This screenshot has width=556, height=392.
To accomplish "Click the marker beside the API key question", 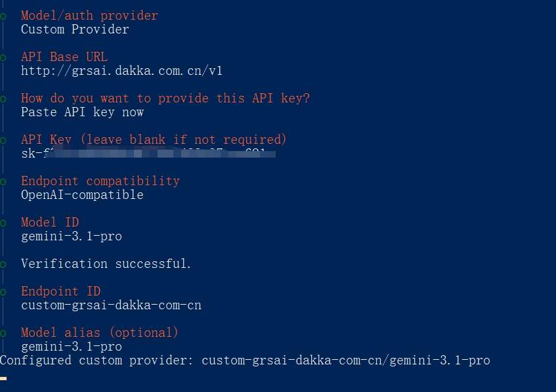I will (3, 98).
